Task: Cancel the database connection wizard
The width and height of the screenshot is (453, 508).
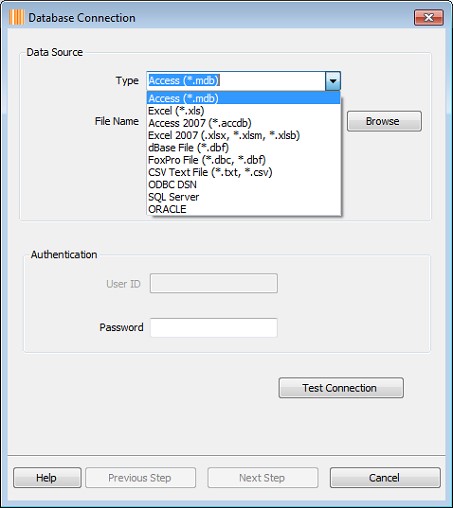Action: point(385,478)
